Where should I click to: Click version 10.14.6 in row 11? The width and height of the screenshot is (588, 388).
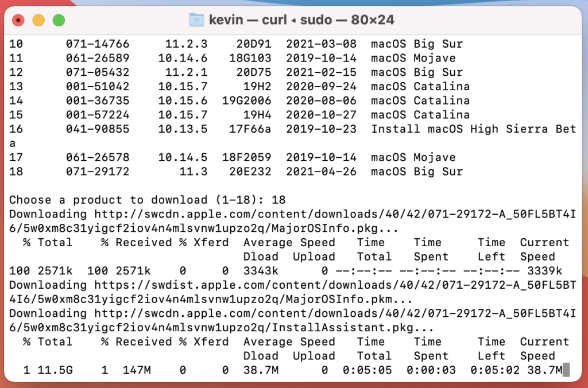(183, 58)
